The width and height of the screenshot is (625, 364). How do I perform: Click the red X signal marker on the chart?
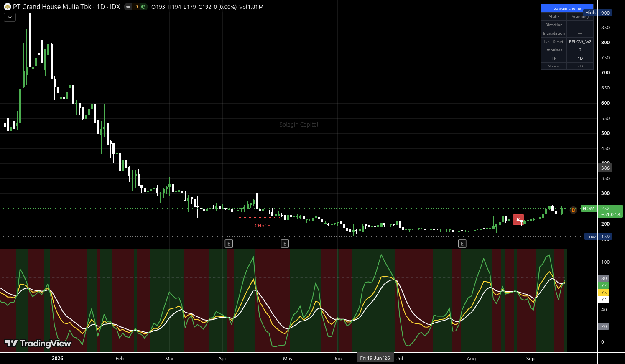pos(518,220)
